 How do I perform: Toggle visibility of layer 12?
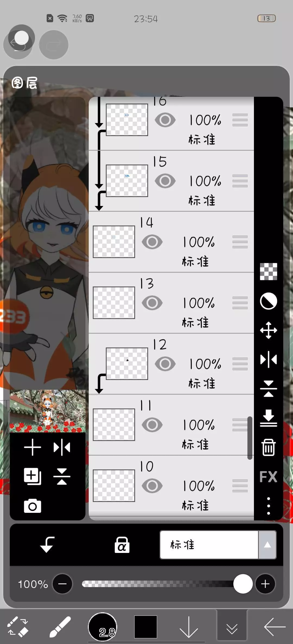tap(165, 364)
